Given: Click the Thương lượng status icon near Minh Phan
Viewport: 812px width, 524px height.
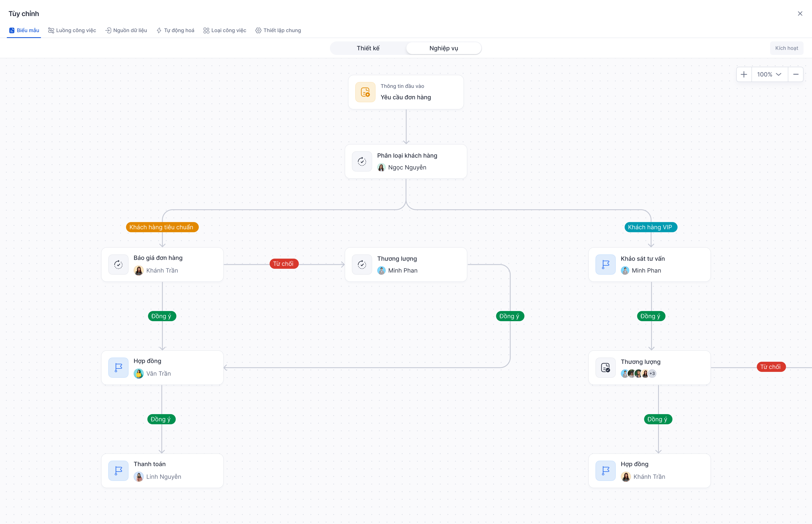Looking at the screenshot, I should (362, 264).
